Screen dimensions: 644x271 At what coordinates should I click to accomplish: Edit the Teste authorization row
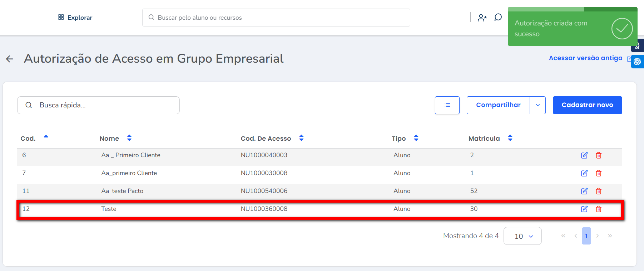(584, 209)
